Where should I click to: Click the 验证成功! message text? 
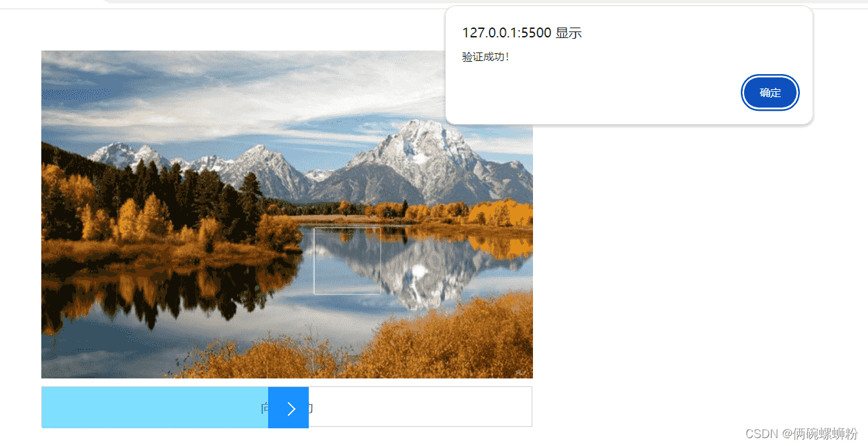pyautogui.click(x=485, y=57)
